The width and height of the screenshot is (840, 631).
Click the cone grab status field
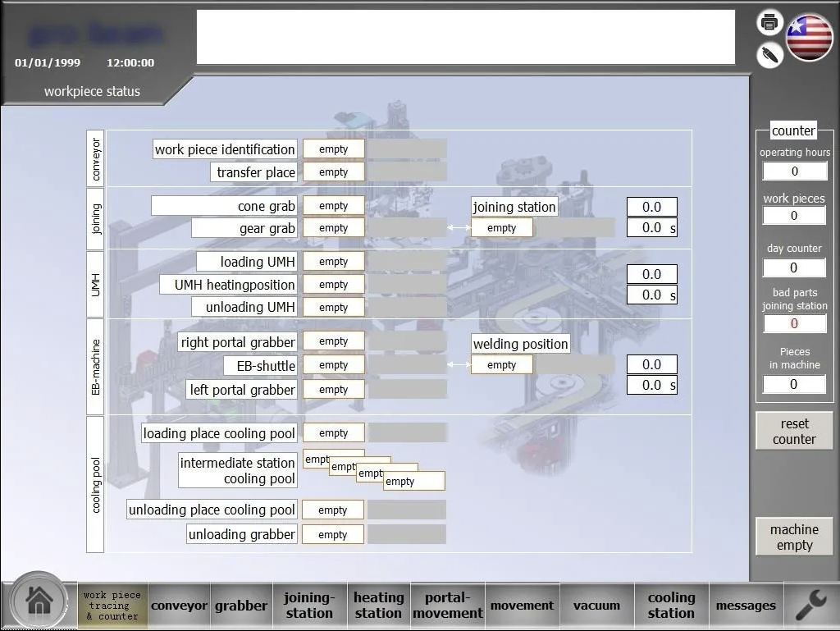click(x=334, y=206)
